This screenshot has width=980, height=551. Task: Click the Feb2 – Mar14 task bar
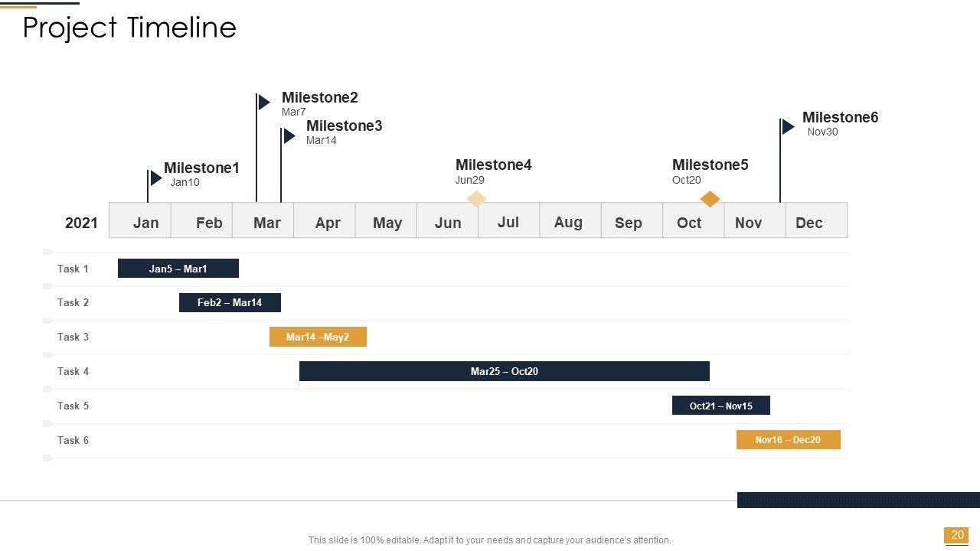click(230, 302)
